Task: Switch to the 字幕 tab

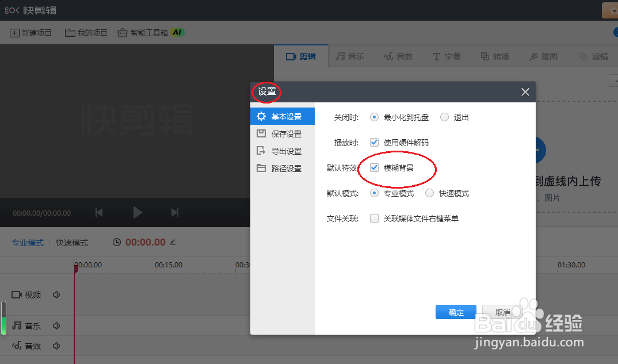Action: click(x=447, y=56)
